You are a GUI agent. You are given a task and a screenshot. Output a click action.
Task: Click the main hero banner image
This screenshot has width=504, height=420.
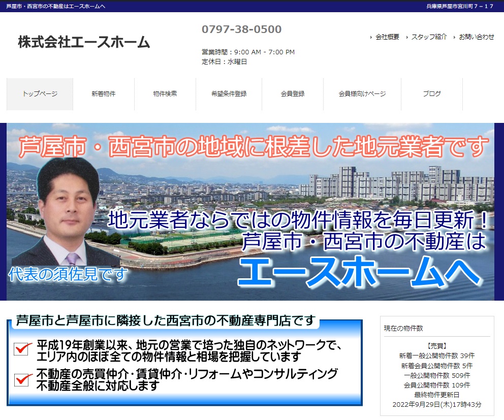tap(250, 212)
